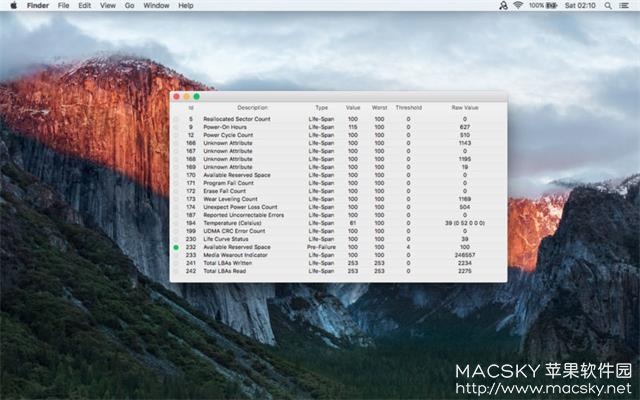640x400 pixels.
Task: Select the Temperature (Celsius) row
Action: 338,223
